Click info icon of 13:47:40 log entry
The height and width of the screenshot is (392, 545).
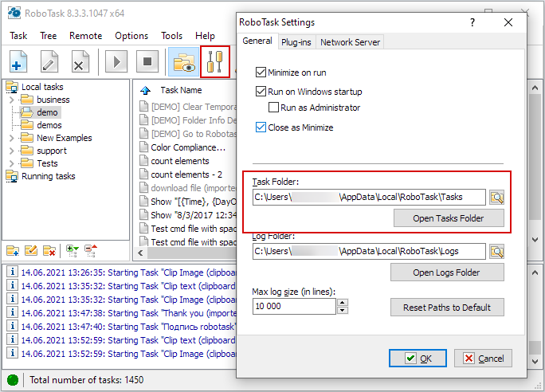point(12,326)
